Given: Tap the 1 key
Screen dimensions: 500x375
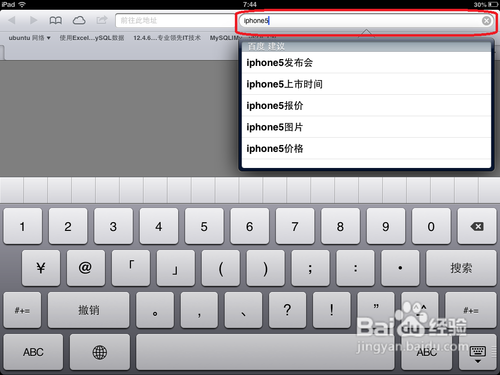Looking at the screenshot, I should tap(23, 226).
